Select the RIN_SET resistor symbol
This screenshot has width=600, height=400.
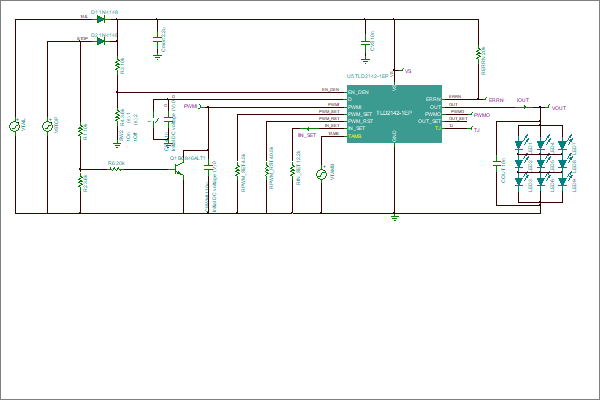pyautogui.click(x=292, y=170)
